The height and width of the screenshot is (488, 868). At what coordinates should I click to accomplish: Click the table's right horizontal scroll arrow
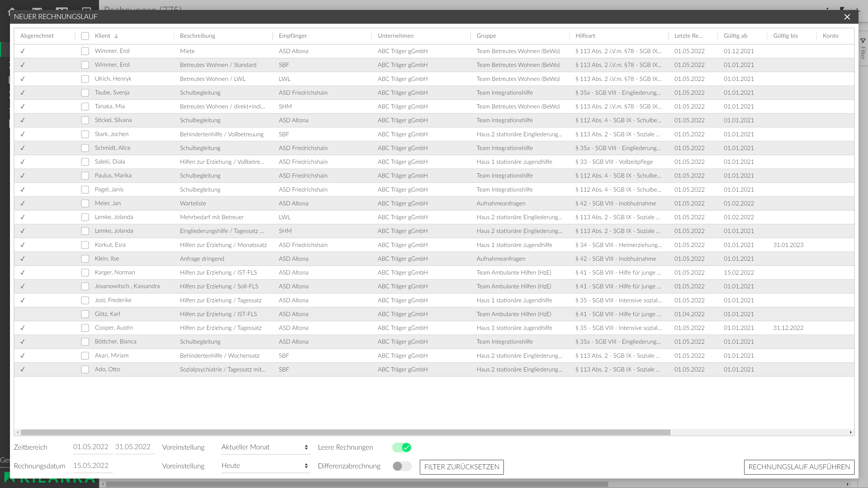pos(850,432)
